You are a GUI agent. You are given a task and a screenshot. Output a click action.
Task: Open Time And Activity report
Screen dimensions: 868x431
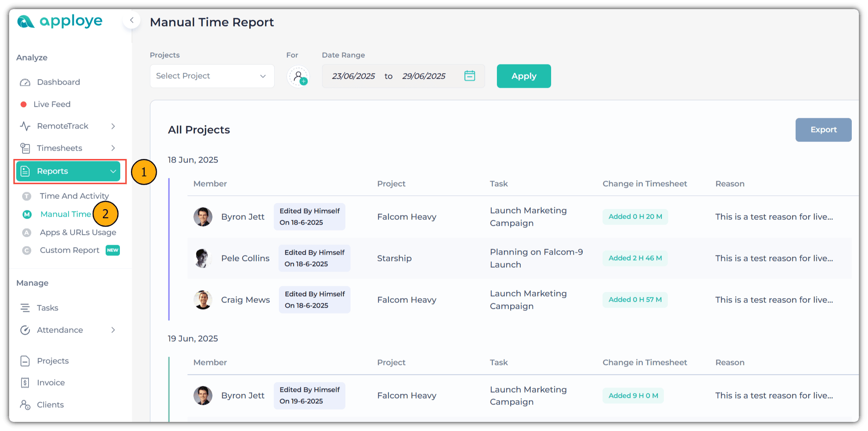[74, 196]
